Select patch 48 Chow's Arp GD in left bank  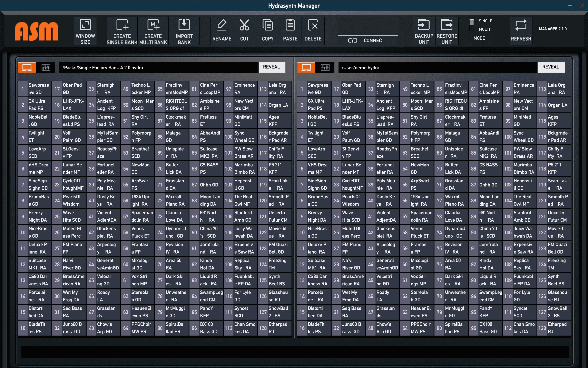coord(103,328)
